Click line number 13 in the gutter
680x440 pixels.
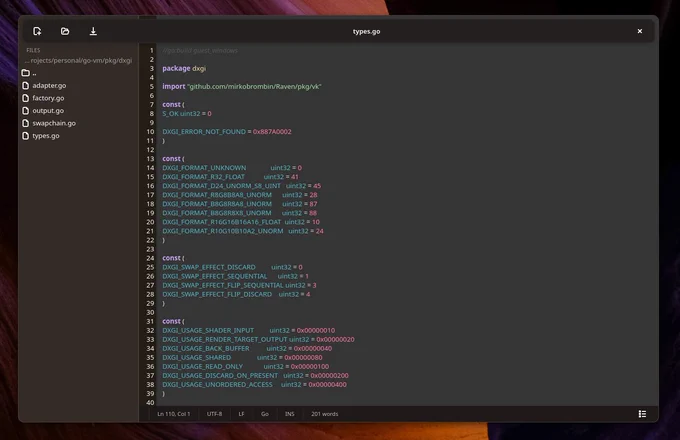pos(150,159)
